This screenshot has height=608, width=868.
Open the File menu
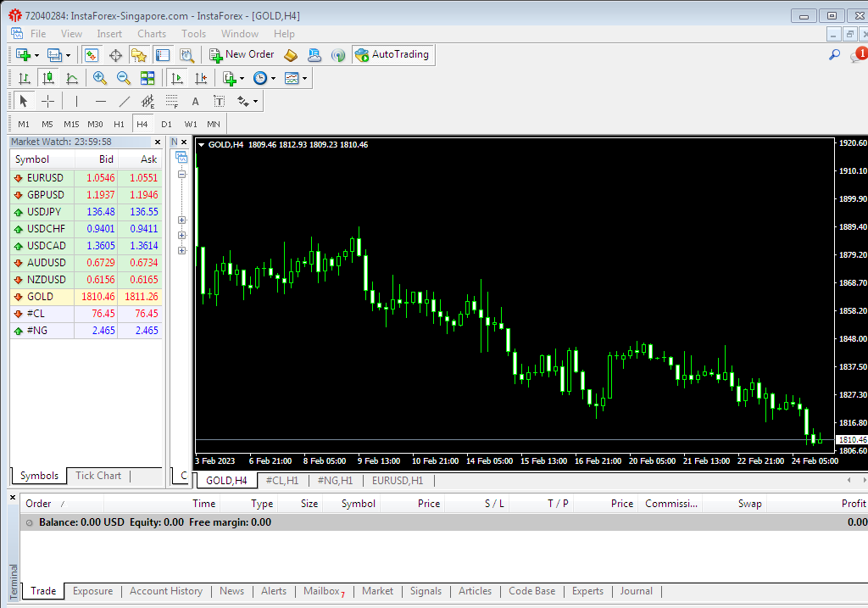(x=38, y=34)
